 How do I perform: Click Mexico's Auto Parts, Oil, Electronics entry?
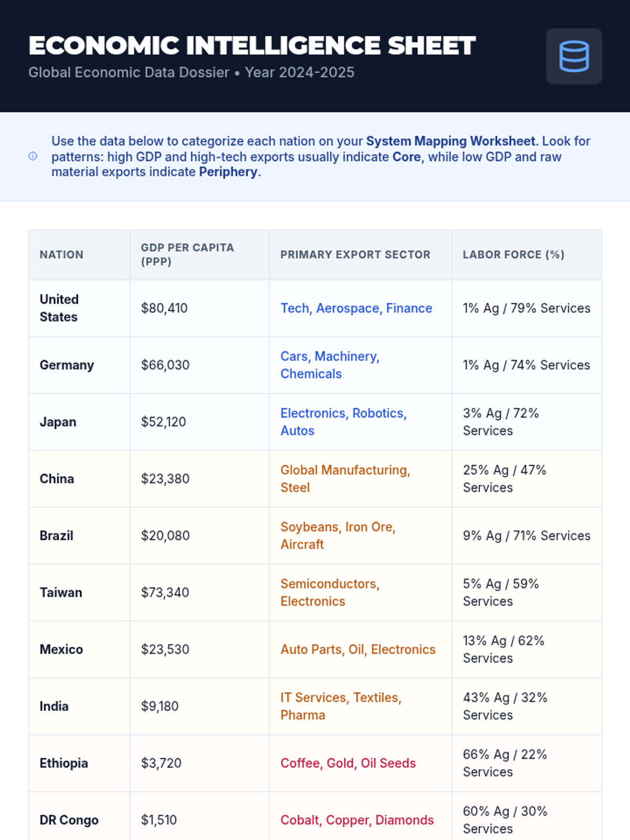(x=358, y=649)
